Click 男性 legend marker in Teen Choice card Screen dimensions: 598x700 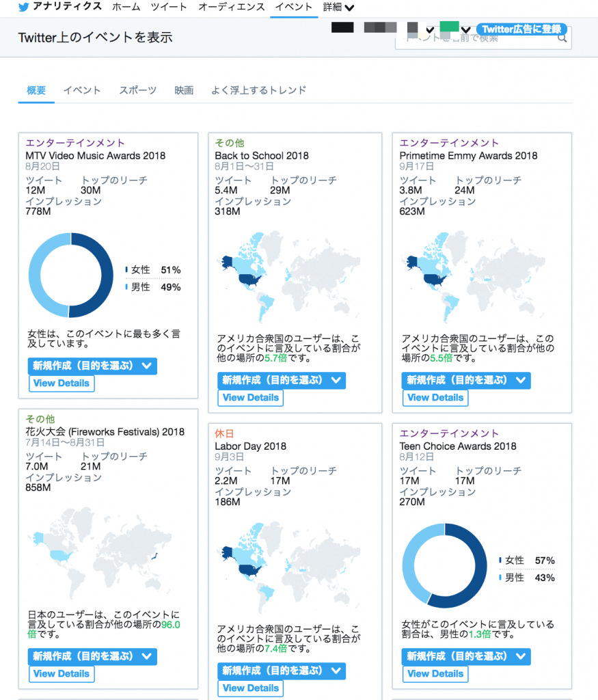[x=500, y=578]
